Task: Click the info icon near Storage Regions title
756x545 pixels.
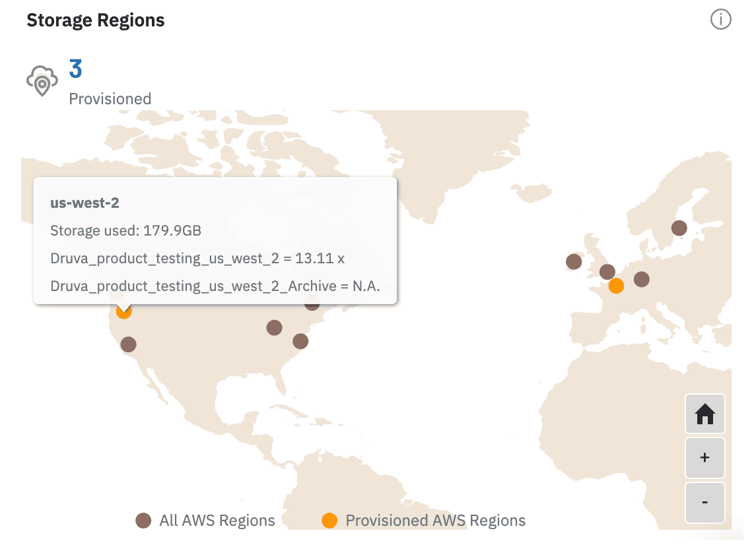Action: (x=720, y=20)
